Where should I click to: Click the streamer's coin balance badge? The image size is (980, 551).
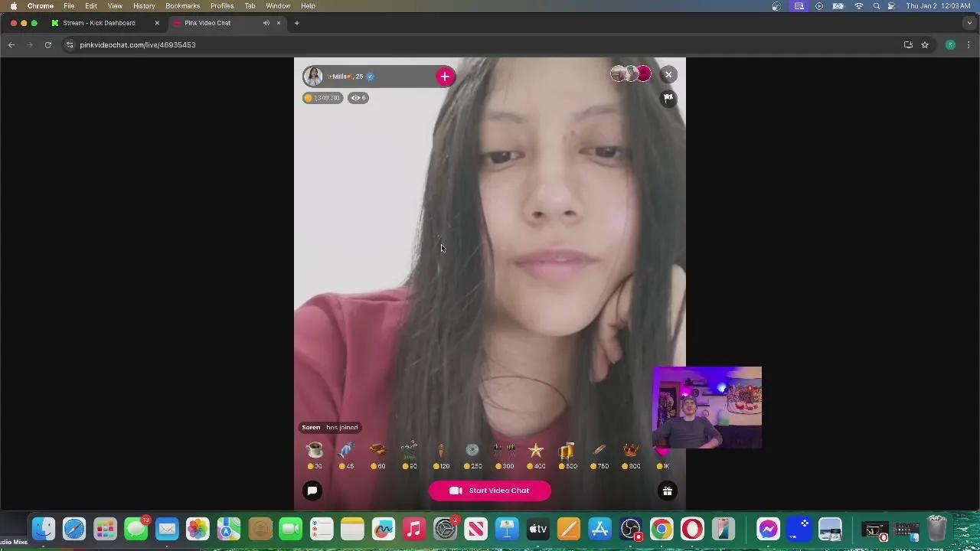[x=322, y=98]
